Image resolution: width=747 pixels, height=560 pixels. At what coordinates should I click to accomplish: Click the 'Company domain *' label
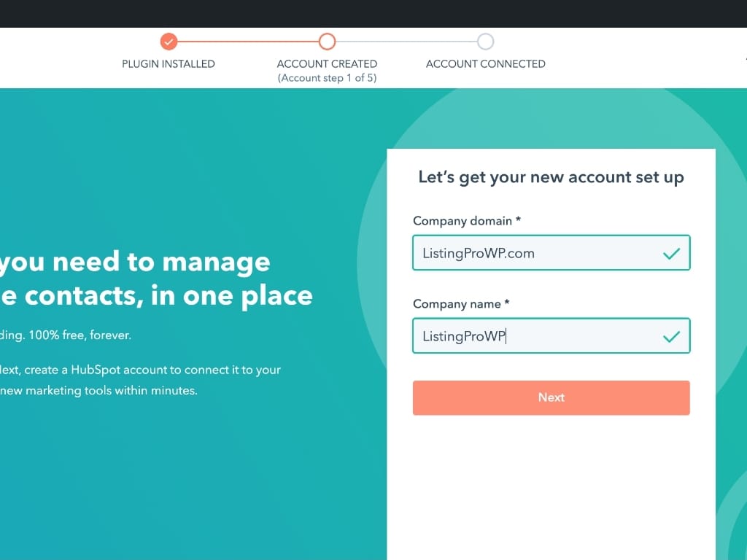click(x=467, y=221)
